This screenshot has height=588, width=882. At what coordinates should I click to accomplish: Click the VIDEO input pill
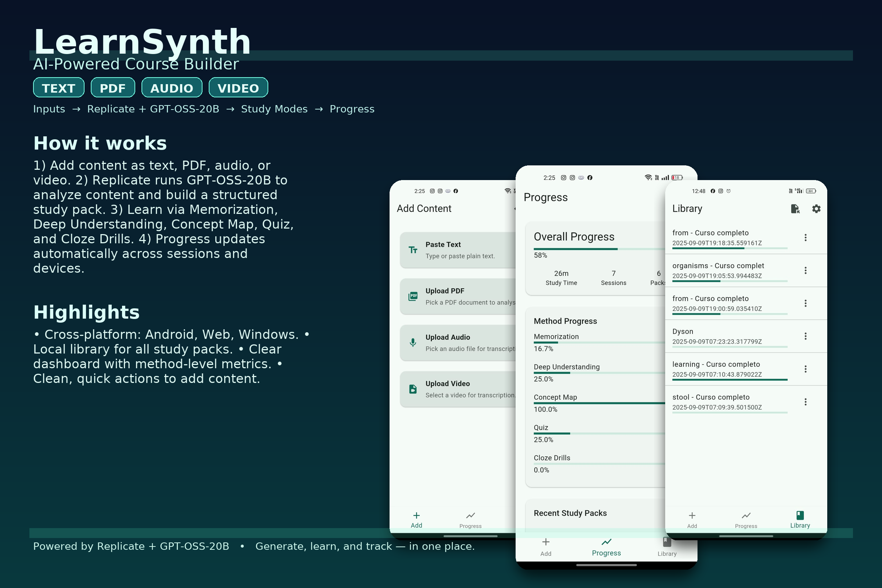pyautogui.click(x=238, y=88)
